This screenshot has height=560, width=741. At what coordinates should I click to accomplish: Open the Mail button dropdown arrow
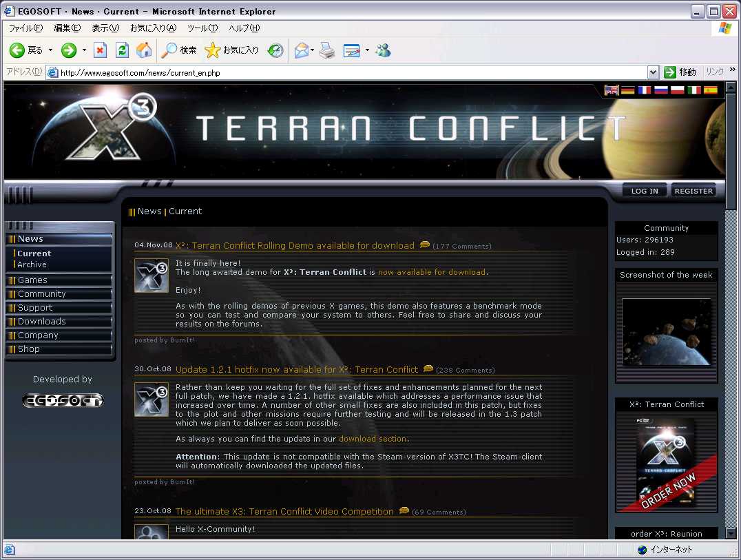click(312, 50)
